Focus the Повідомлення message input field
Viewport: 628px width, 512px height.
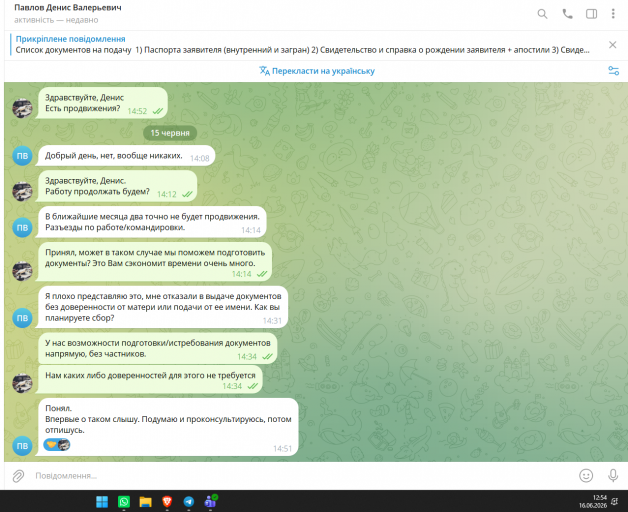coord(300,476)
